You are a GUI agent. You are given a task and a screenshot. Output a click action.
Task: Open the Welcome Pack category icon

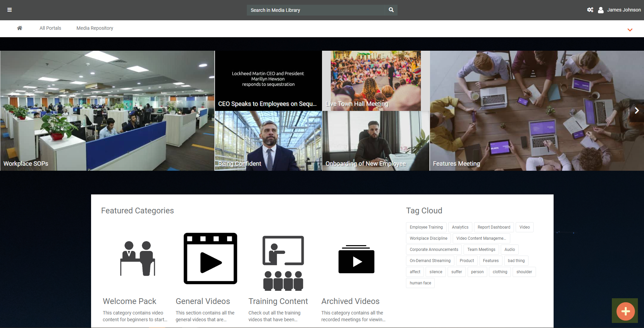(x=137, y=259)
